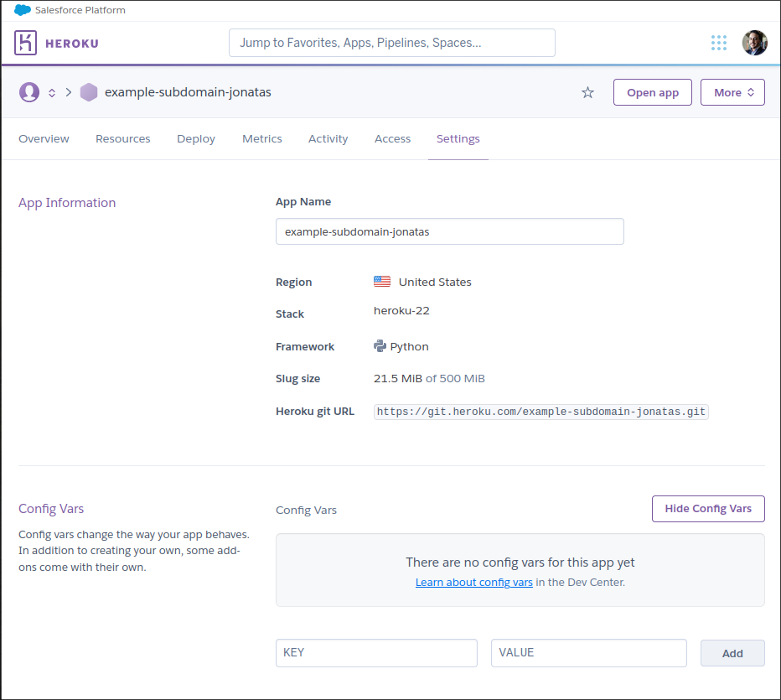Click the Python framework icon
781x700 pixels.
(380, 345)
